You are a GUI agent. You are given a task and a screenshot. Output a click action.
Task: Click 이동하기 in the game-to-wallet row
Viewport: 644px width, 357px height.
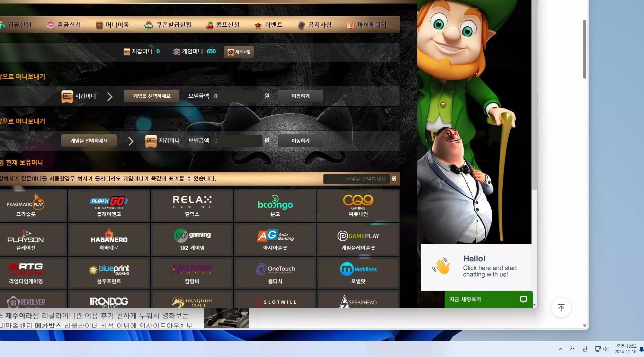pyautogui.click(x=301, y=141)
